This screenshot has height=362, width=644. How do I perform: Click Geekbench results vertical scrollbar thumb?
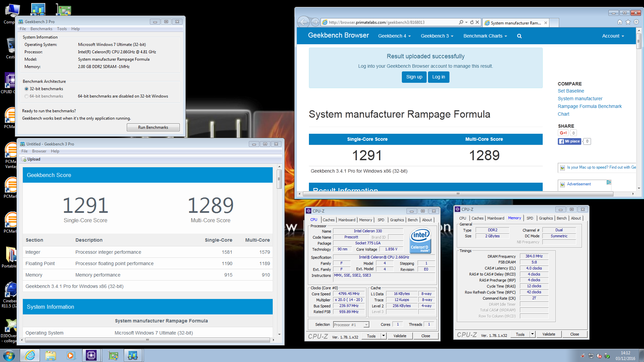[x=279, y=179]
